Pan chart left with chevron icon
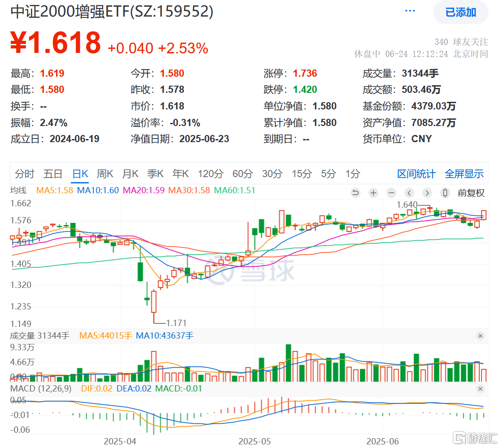Screen dimensions: 501x448 point(409,193)
